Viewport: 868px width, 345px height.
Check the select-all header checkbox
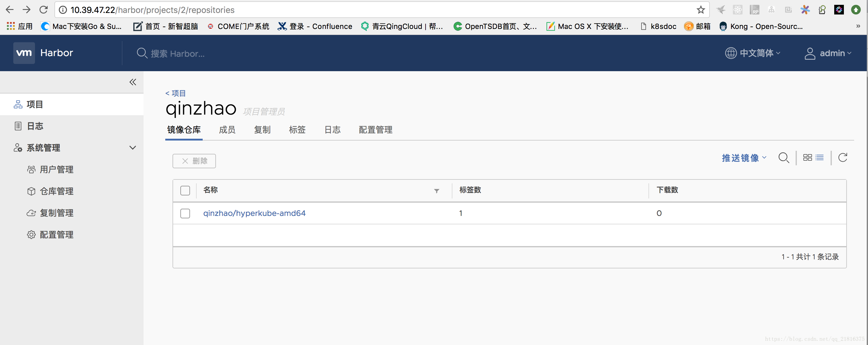pyautogui.click(x=185, y=190)
